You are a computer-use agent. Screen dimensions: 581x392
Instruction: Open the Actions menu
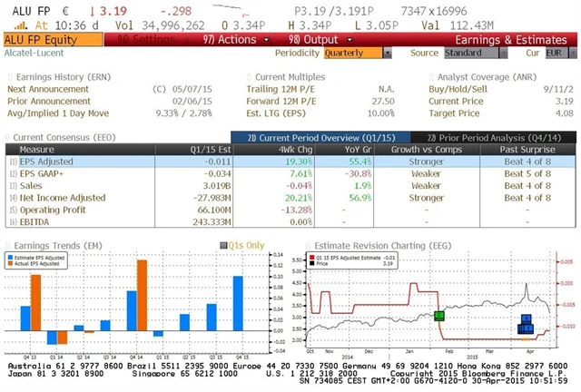pos(229,40)
